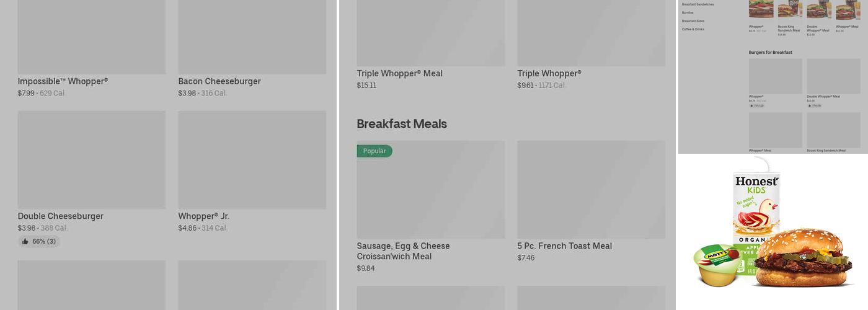868x310 pixels.
Task: Click the Honest Kids juice meal photo
Action: pyautogui.click(x=773, y=232)
